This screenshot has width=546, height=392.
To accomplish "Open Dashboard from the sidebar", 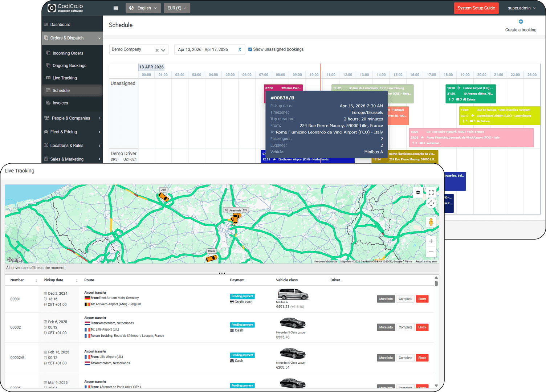I will [x=72, y=25].
